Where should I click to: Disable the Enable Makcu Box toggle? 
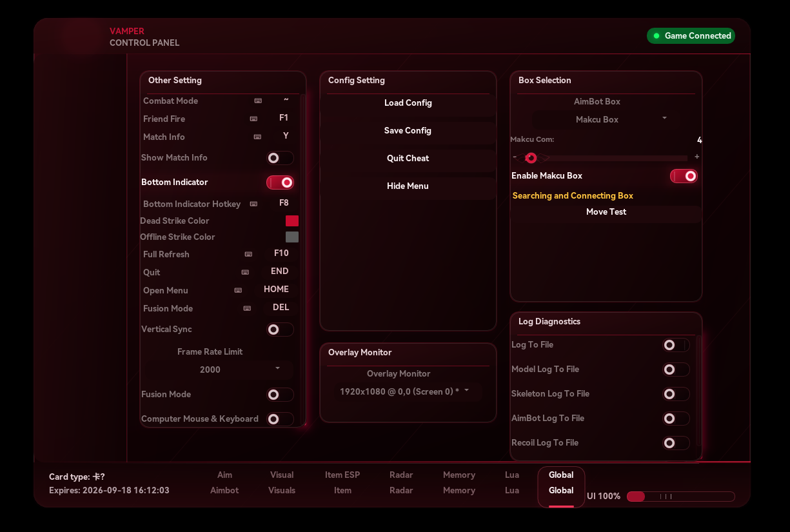click(684, 176)
